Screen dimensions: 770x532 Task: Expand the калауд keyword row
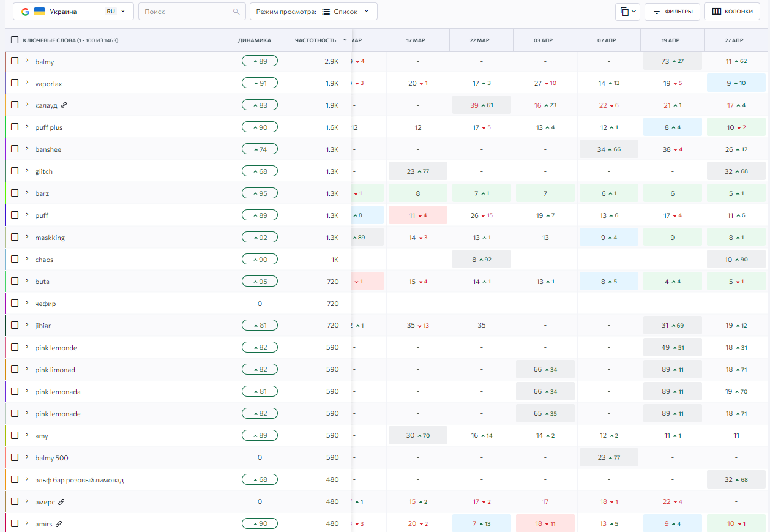click(27, 105)
